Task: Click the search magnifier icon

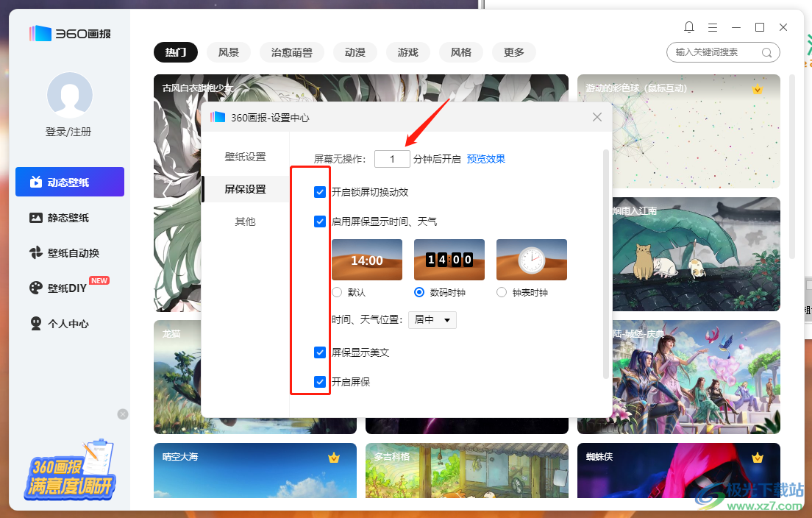Action: coord(767,52)
